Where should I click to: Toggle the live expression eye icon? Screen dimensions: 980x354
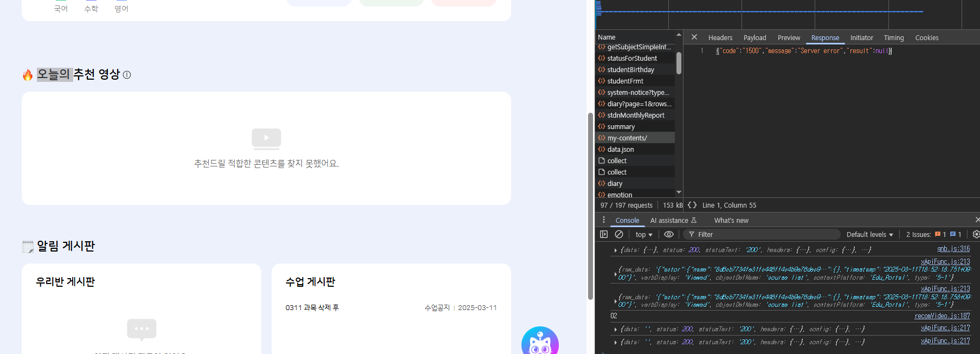(x=669, y=234)
